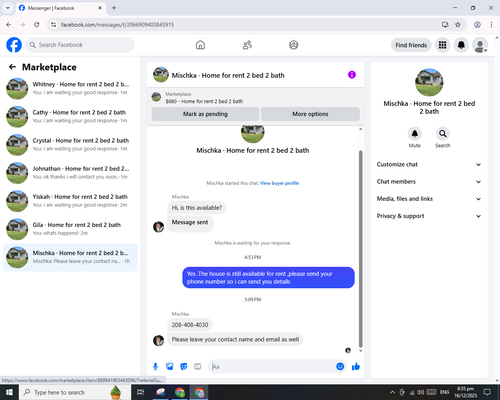This screenshot has height=400, width=500.
Task: Open View buyer profile link
Action: (x=279, y=183)
